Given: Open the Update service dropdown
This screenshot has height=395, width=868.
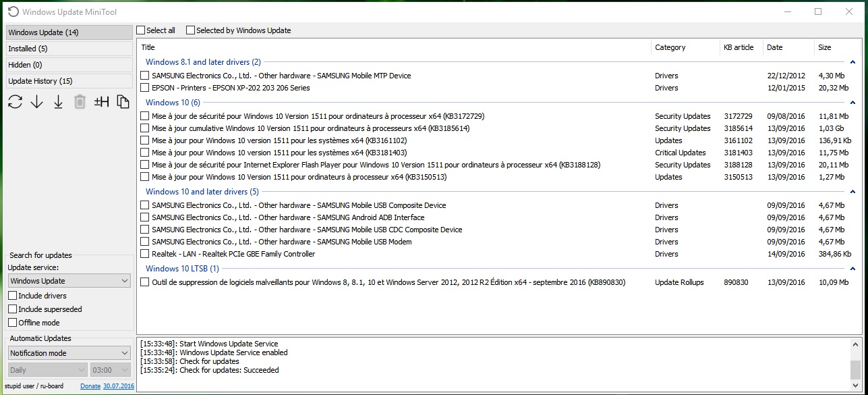Looking at the screenshot, I should pyautogui.click(x=69, y=281).
